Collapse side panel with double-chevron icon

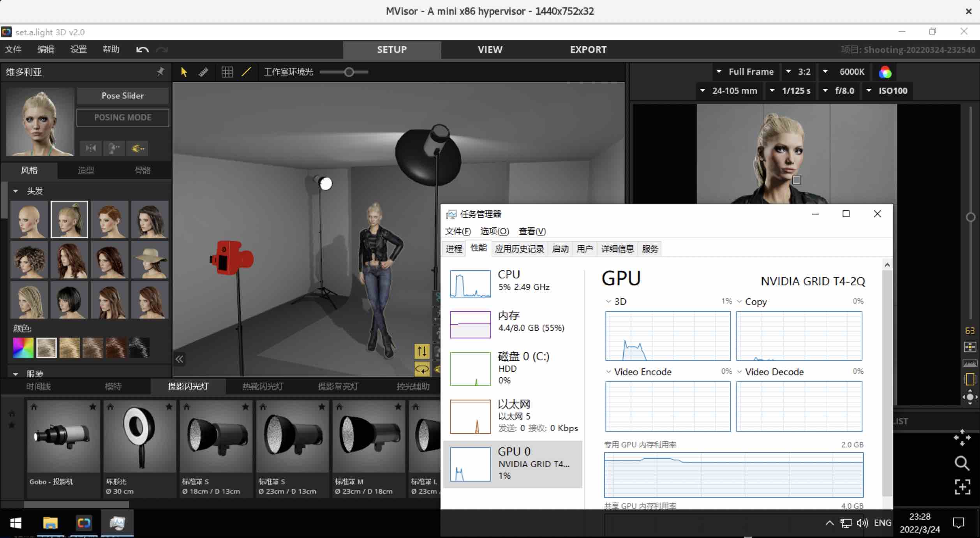tap(179, 359)
